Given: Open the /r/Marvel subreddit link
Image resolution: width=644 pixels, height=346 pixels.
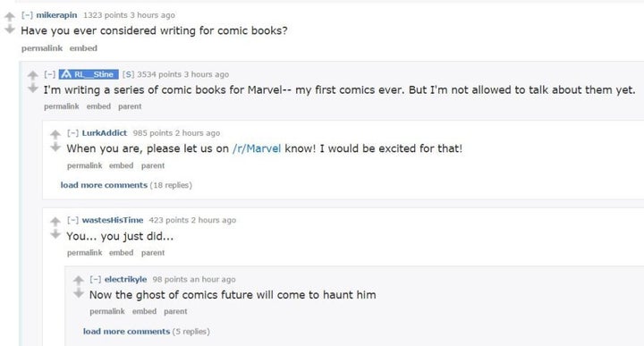Looking at the screenshot, I should (257, 148).
